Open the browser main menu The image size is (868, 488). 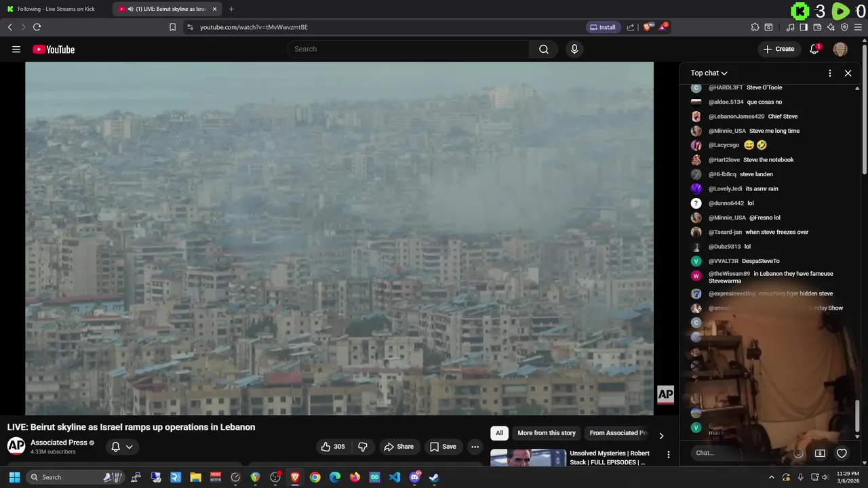coord(858,27)
